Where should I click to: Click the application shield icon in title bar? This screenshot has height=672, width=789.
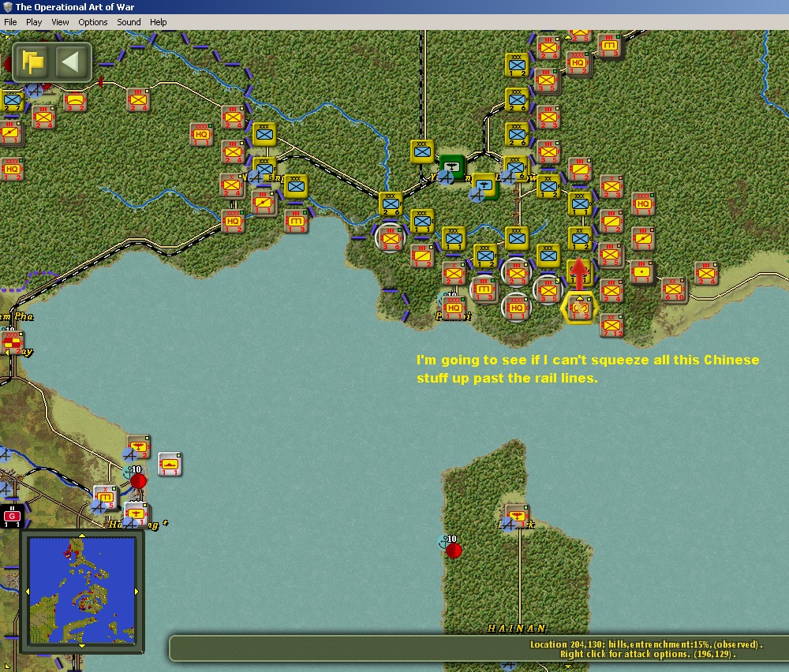[7, 7]
